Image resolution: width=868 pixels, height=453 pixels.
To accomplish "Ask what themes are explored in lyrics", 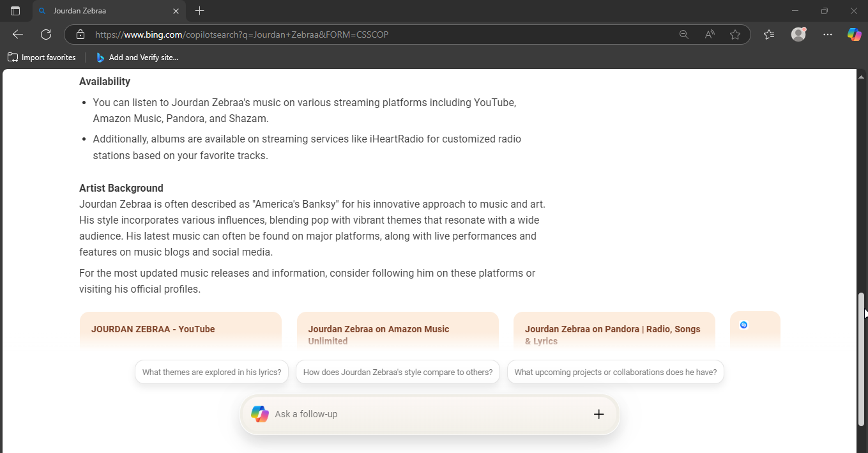I will 212,372.
